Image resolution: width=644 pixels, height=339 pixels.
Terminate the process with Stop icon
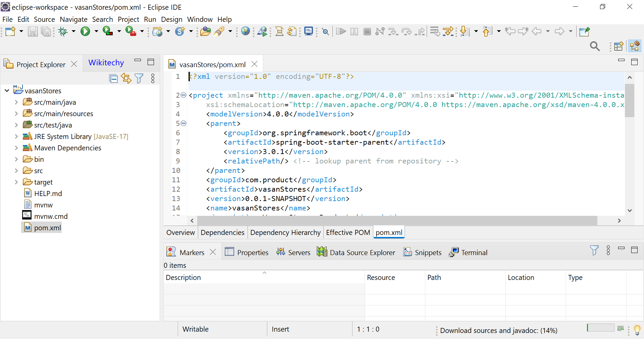click(x=367, y=32)
